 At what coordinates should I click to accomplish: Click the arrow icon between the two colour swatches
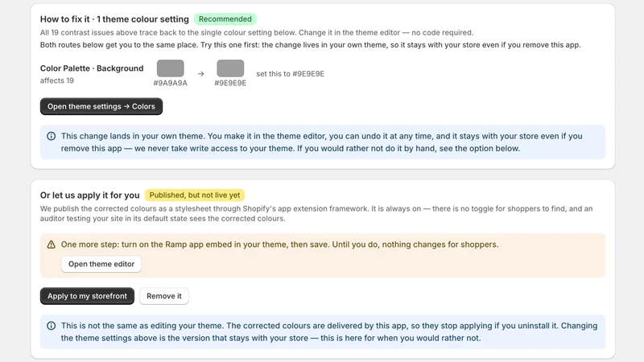(x=200, y=74)
